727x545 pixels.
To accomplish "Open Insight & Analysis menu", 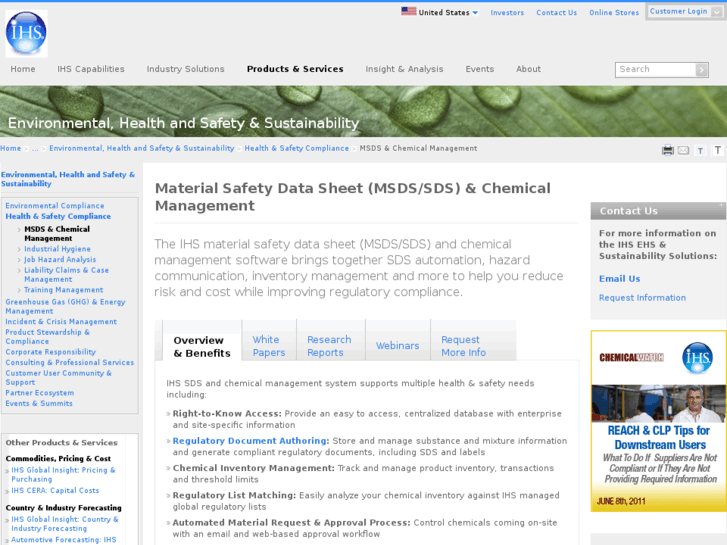I will (404, 69).
